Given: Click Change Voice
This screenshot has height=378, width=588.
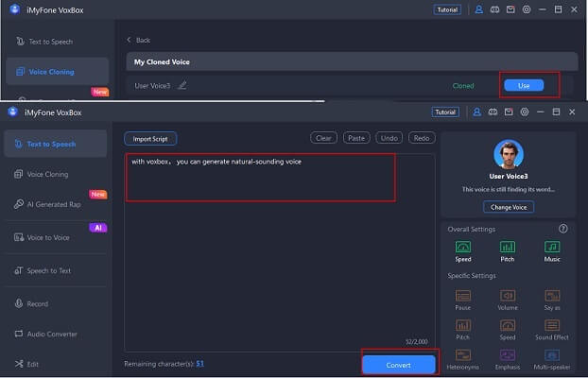Looking at the screenshot, I should 509,207.
